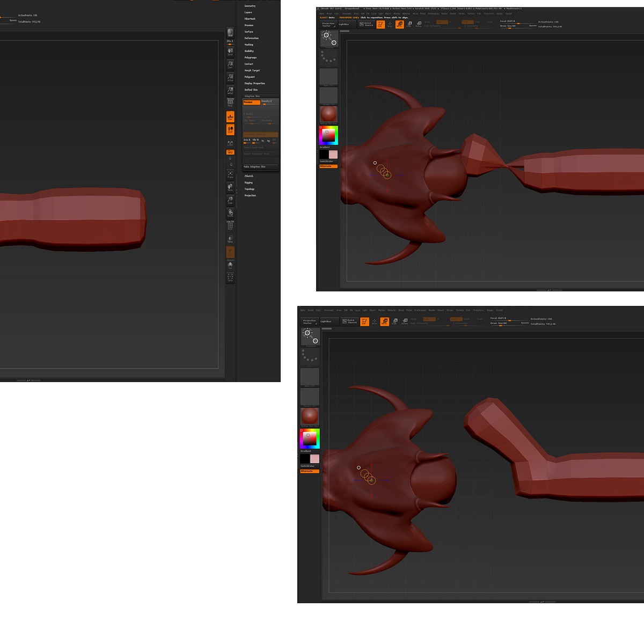
Task: Expand the Projection sub-palette
Action: tap(250, 195)
